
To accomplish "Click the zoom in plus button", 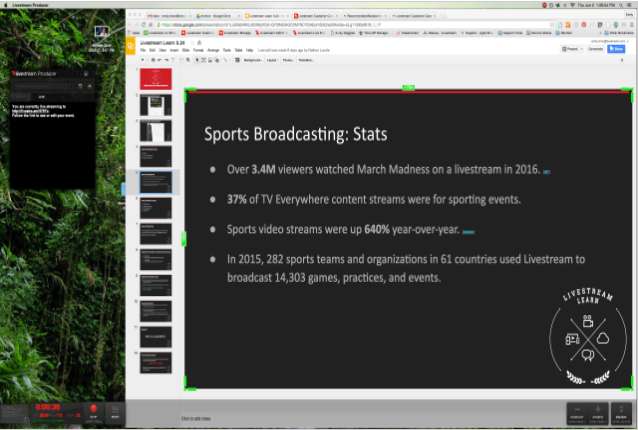I will pos(598,413).
